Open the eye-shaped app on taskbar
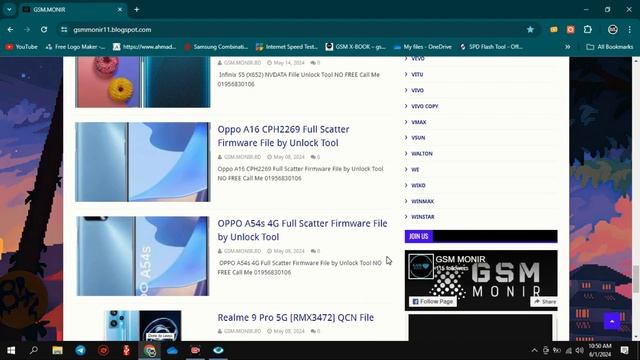The height and width of the screenshot is (360, 640). click(x=218, y=350)
